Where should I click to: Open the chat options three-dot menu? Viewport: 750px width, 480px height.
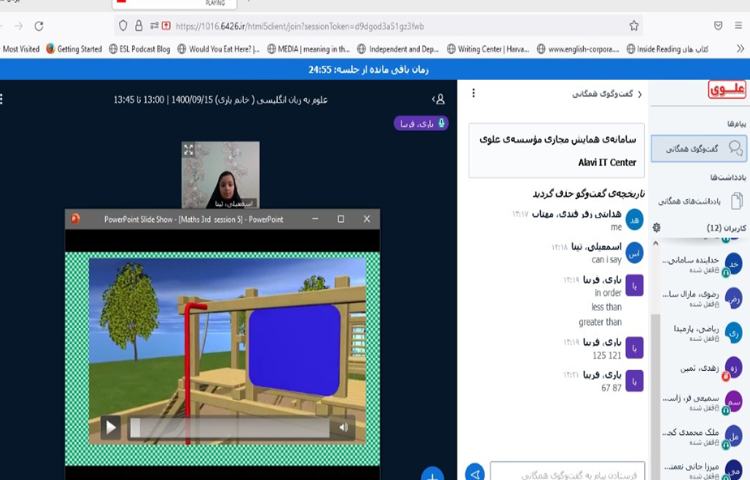[x=474, y=93]
